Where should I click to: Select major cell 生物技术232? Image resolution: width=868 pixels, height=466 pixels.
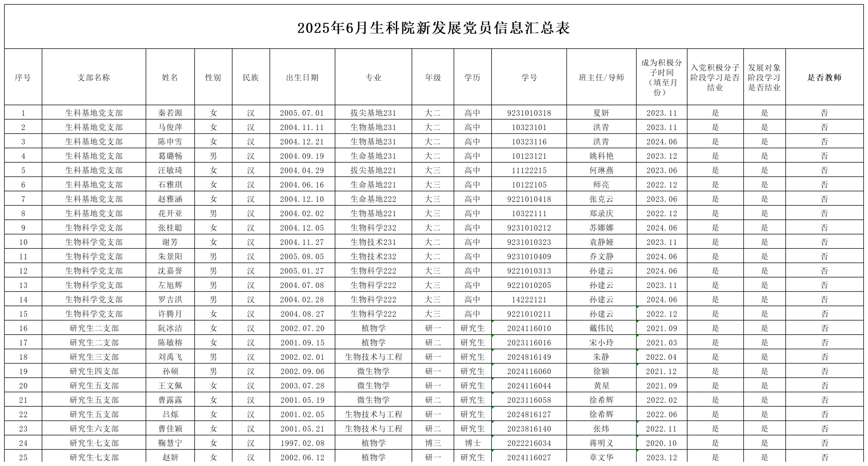click(373, 257)
